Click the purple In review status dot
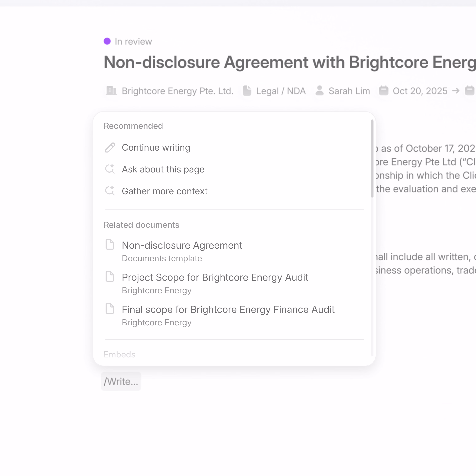This screenshot has width=476, height=476. 107,41
